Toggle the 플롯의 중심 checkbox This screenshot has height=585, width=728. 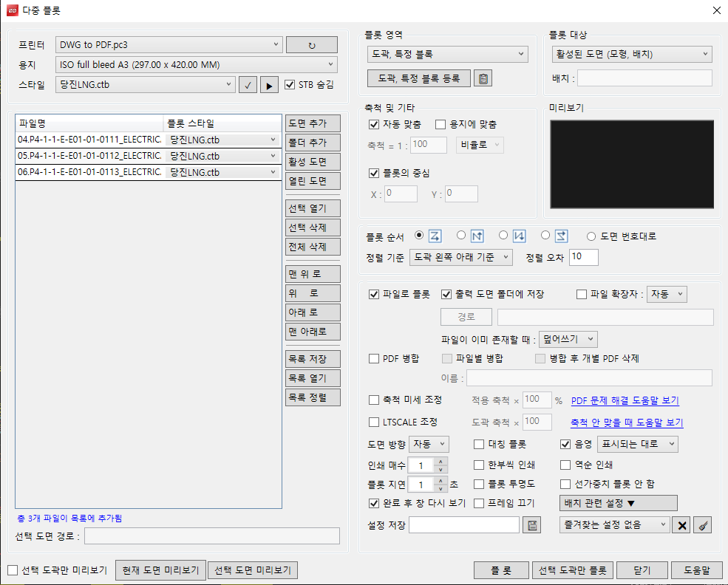click(x=374, y=173)
